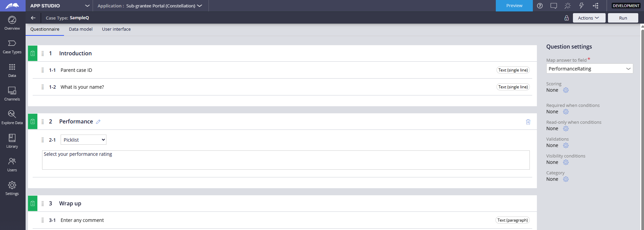The width and height of the screenshot is (644, 230).
Task: Open Case Types in sidebar
Action: pyautogui.click(x=12, y=47)
